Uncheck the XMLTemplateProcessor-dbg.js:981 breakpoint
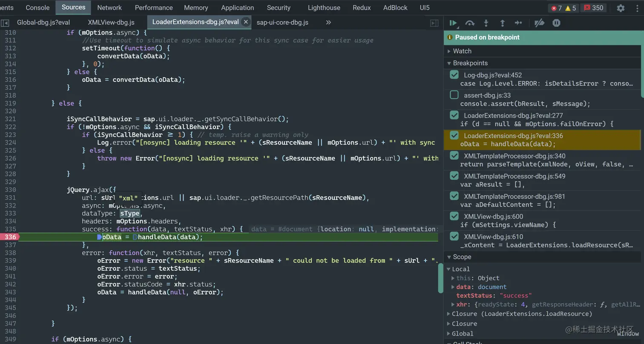Screen dimensions: 644x344 pyautogui.click(x=454, y=196)
